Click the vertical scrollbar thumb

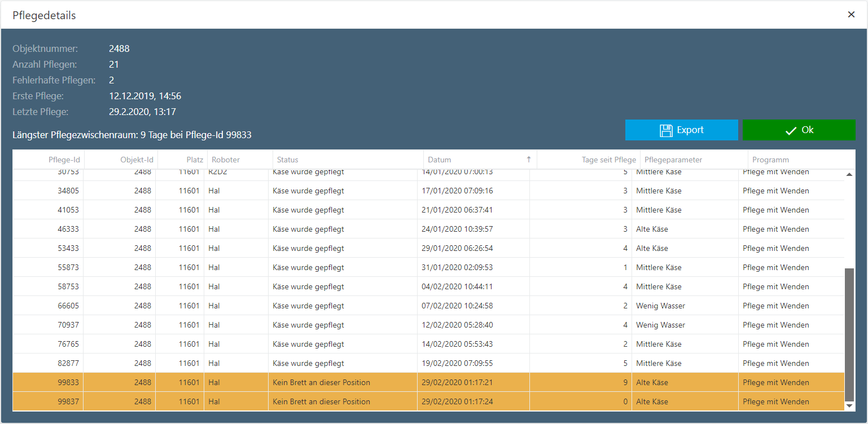tap(849, 334)
